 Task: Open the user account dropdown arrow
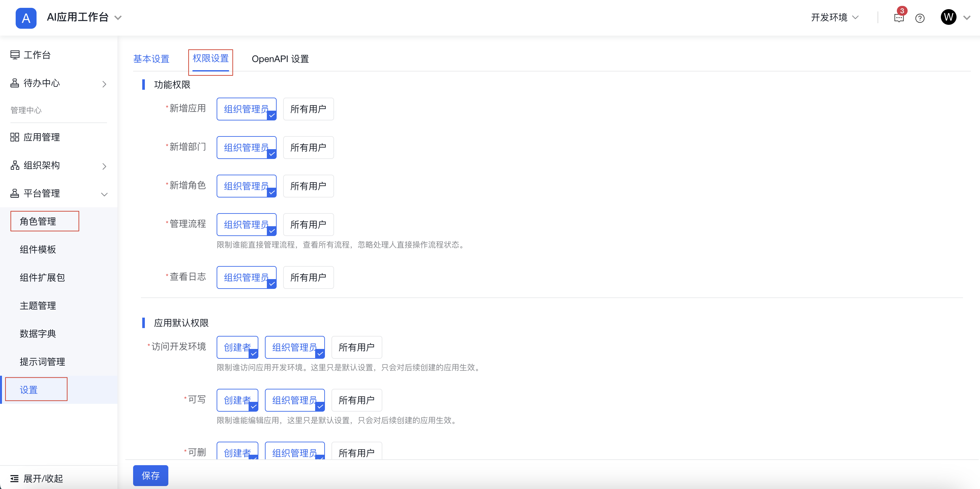[x=967, y=18]
